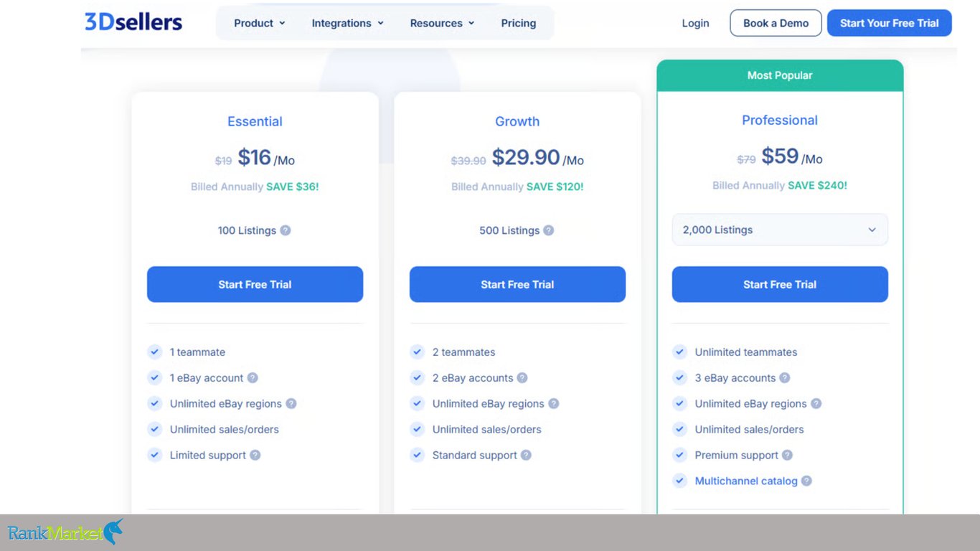This screenshot has height=551, width=980.
Task: Click the $16 /Mo price
Action: pos(266,158)
